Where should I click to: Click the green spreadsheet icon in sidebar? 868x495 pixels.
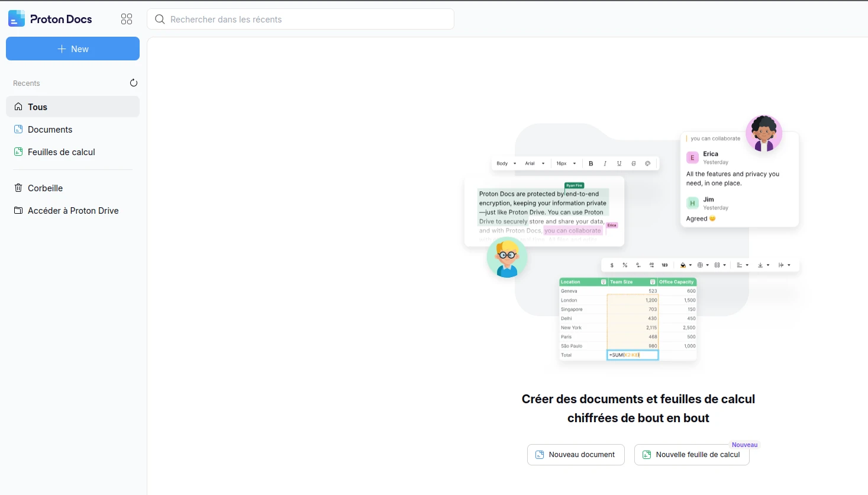tap(18, 152)
